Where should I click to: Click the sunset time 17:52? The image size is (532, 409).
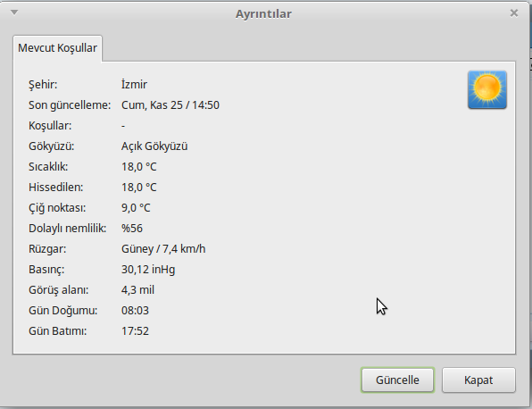pyautogui.click(x=135, y=331)
